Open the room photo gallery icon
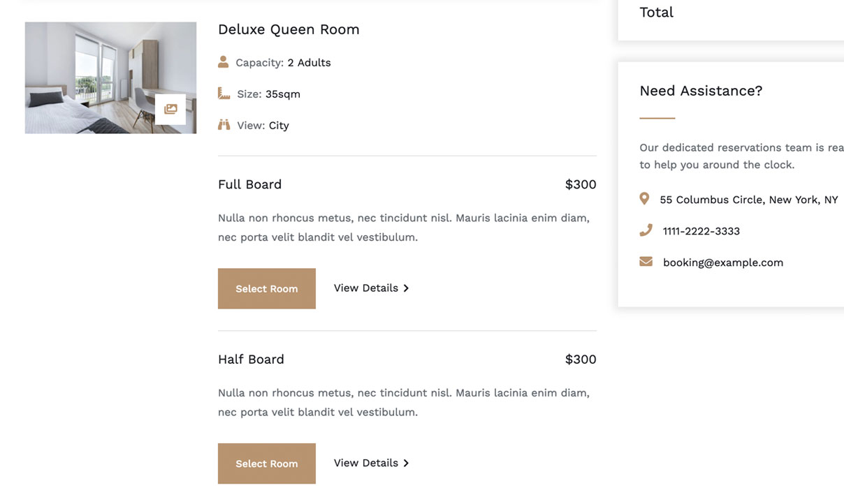This screenshot has height=504, width=844. (x=170, y=110)
